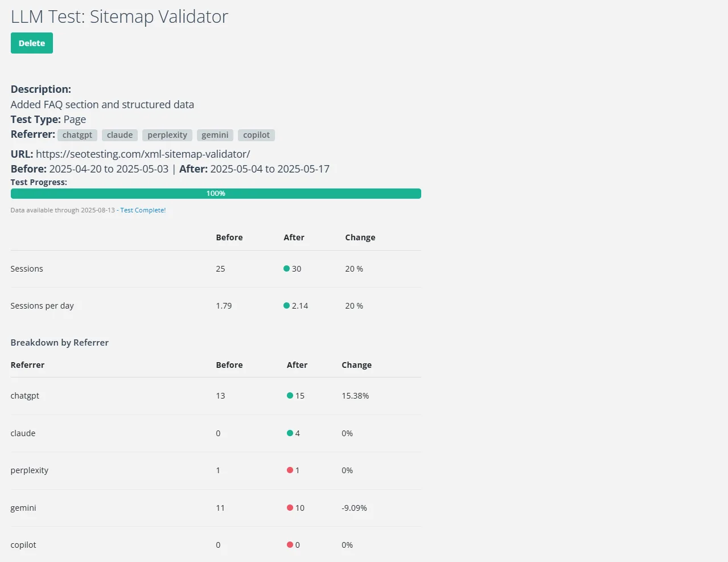This screenshot has width=728, height=562.
Task: Click the 100% test progress bar
Action: pos(216,194)
